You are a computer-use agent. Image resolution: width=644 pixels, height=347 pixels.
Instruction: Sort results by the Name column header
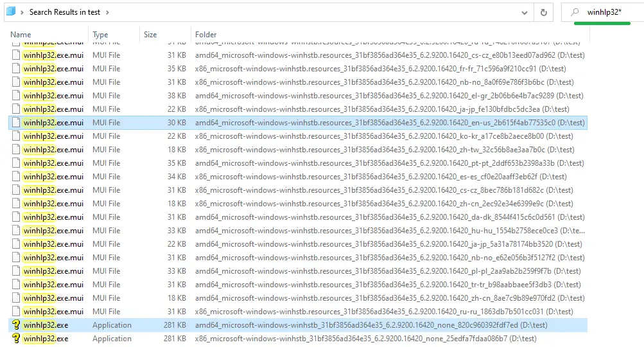pos(21,35)
